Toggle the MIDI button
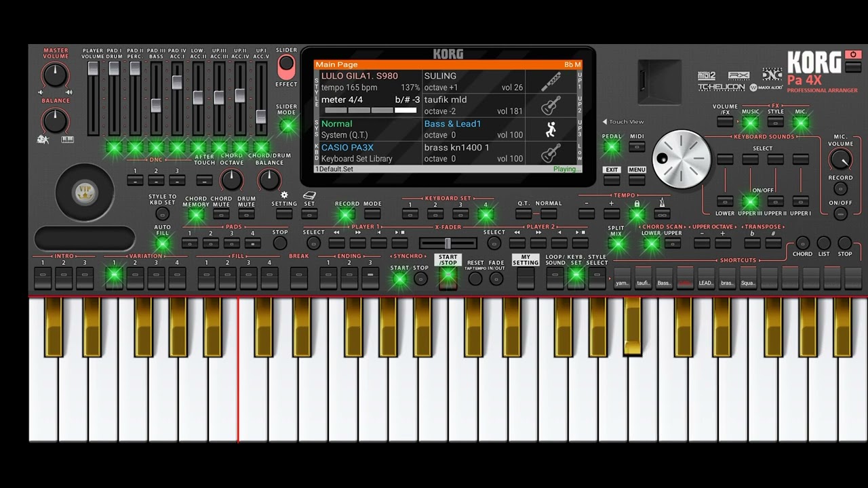Viewport: 868px width, 488px height. [x=637, y=147]
